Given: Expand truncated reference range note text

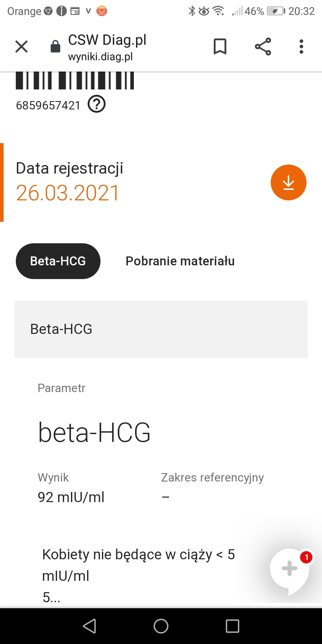Looking at the screenshot, I should (51, 597).
